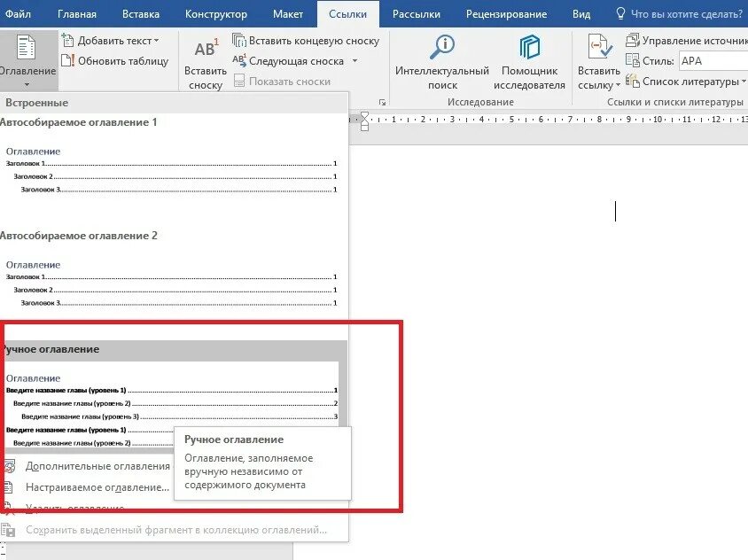This screenshot has width=748, height=560.
Task: Click the Вставить концевую сноску label
Action: [x=314, y=41]
